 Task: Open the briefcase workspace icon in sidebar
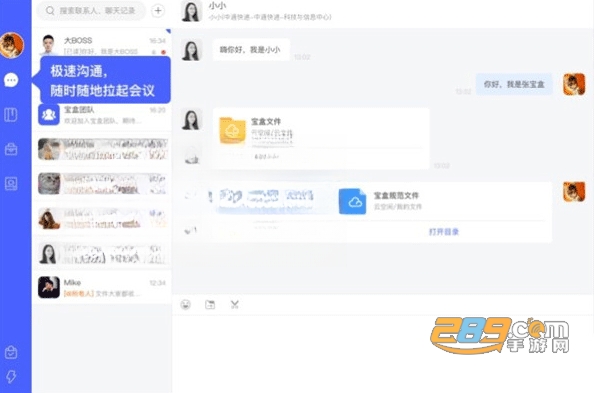pyautogui.click(x=11, y=149)
